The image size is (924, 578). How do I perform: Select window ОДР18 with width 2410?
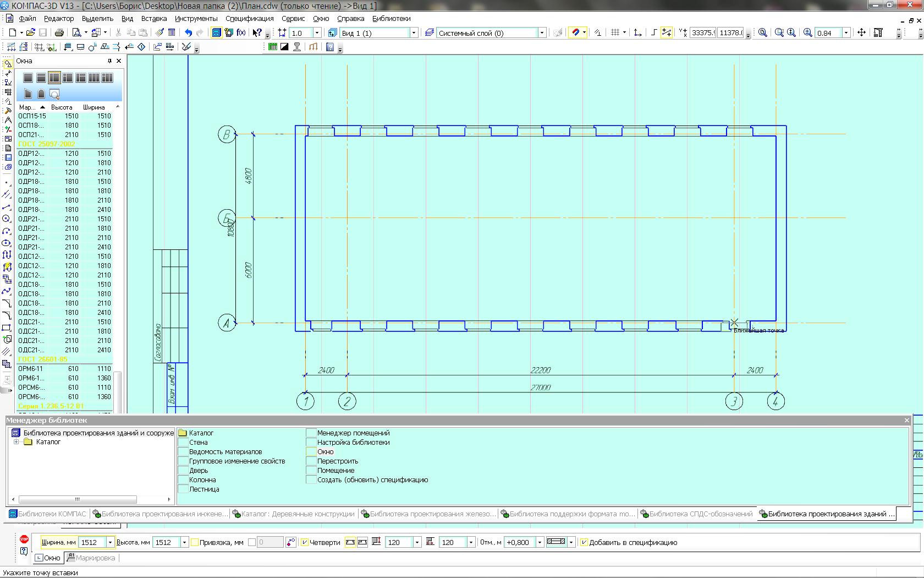pyautogui.click(x=64, y=210)
